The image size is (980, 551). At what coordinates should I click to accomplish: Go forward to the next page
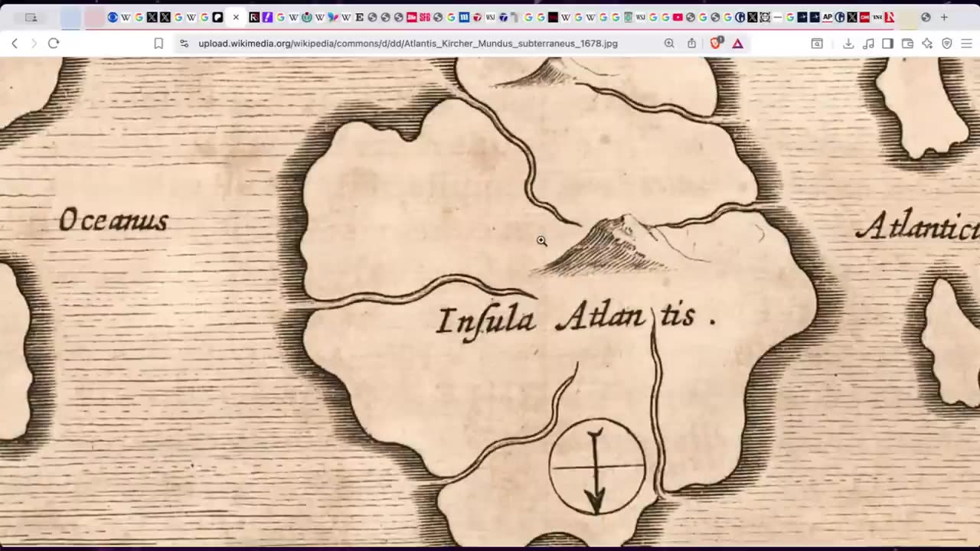(x=34, y=44)
